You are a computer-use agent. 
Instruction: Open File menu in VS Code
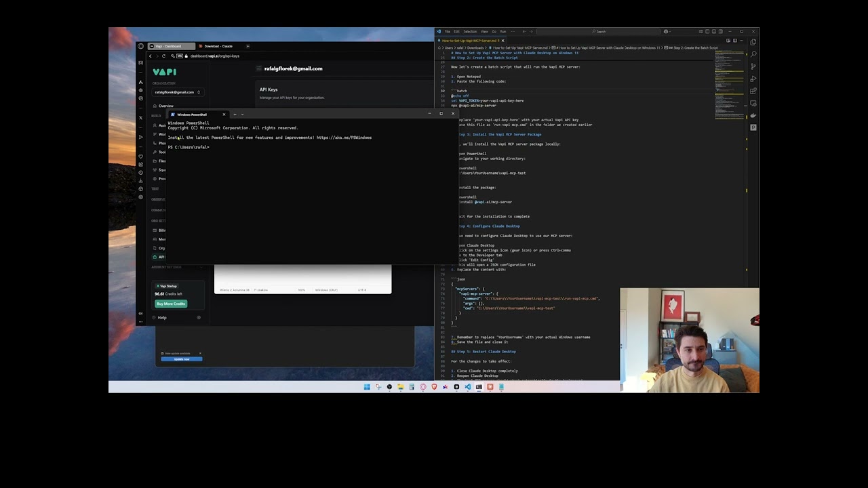[x=447, y=31]
